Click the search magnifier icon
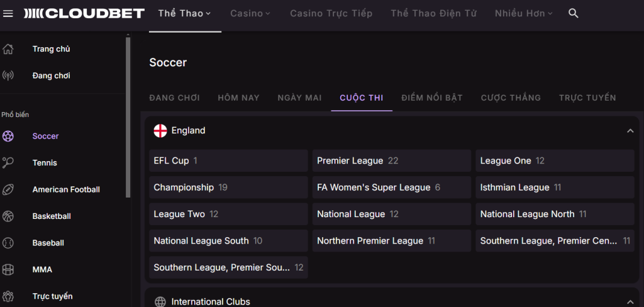 574,13
